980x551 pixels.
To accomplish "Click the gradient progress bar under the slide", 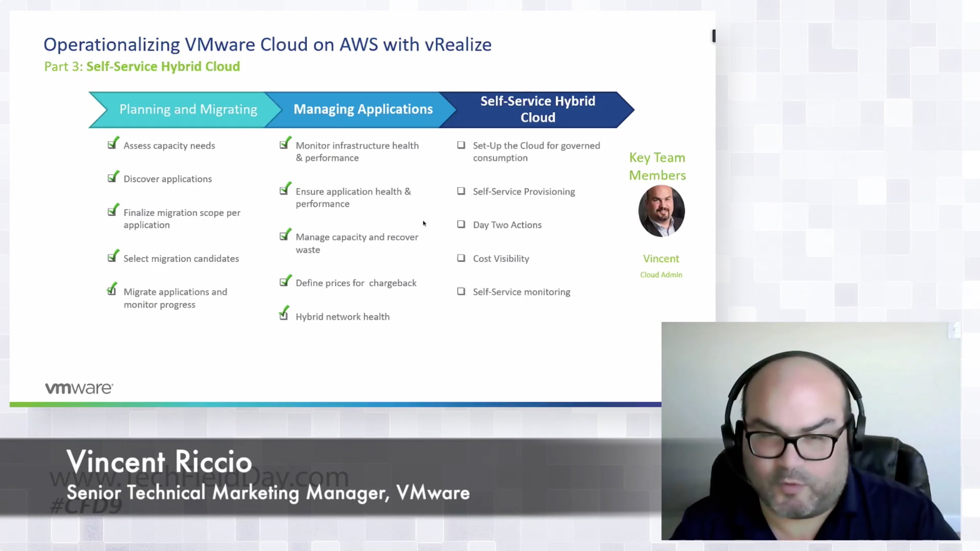I will pos(335,404).
